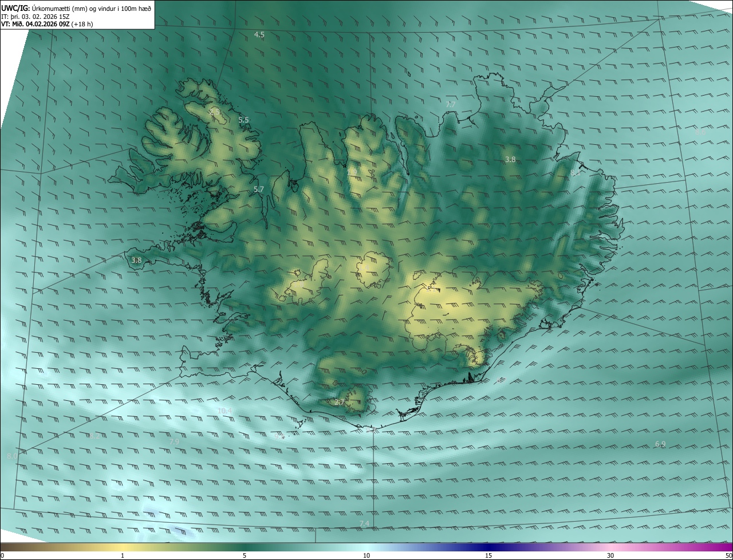733x560 pixels.
Task: Click the 2.7 value label on the glacier
Action: tap(339, 403)
